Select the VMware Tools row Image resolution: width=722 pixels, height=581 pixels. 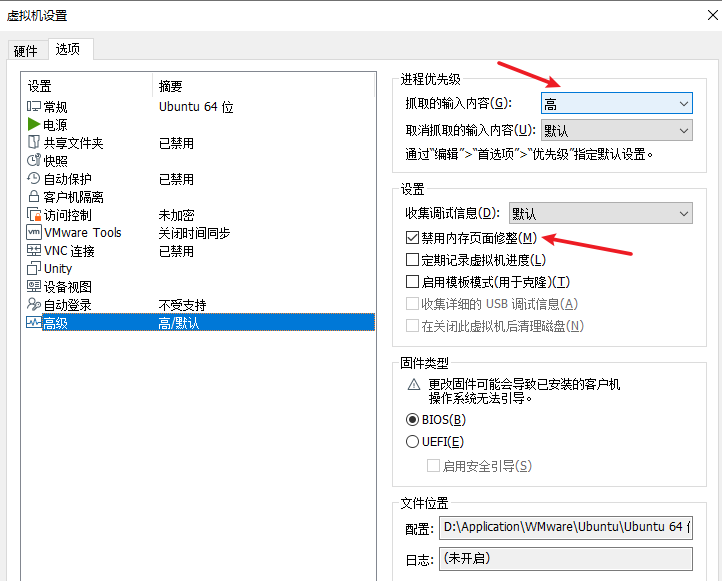point(200,232)
